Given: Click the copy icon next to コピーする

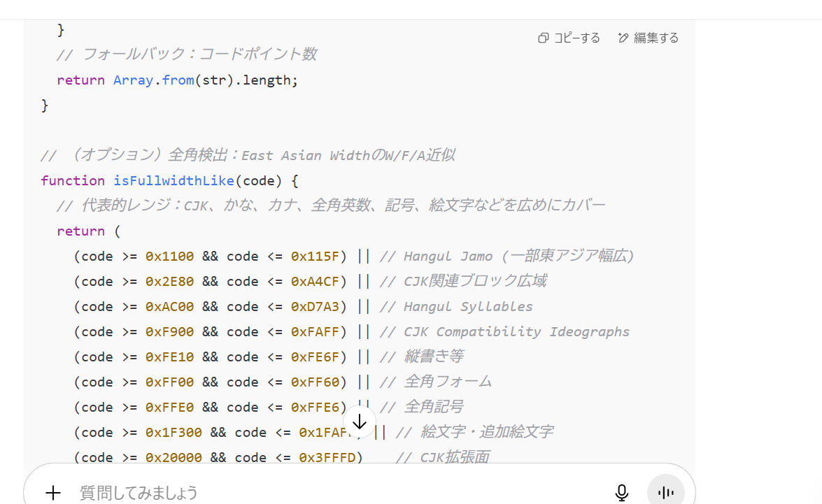Looking at the screenshot, I should pyautogui.click(x=543, y=38).
